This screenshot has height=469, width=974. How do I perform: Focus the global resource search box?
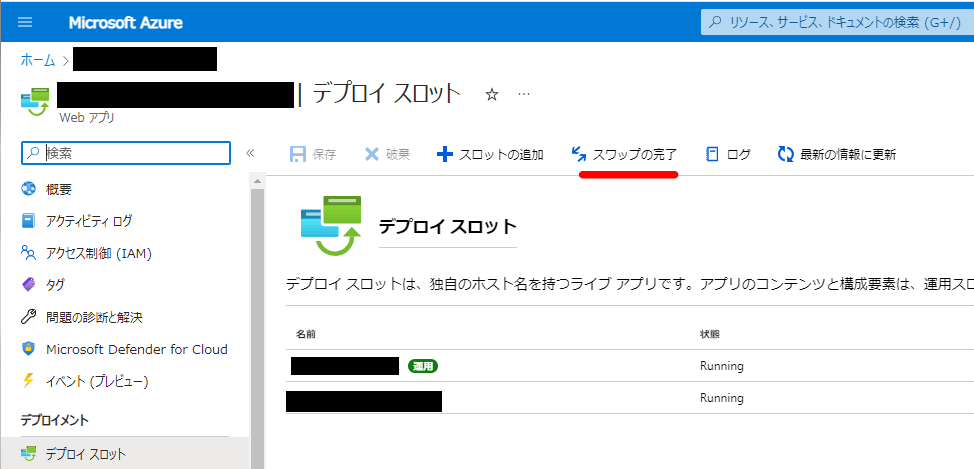837,22
